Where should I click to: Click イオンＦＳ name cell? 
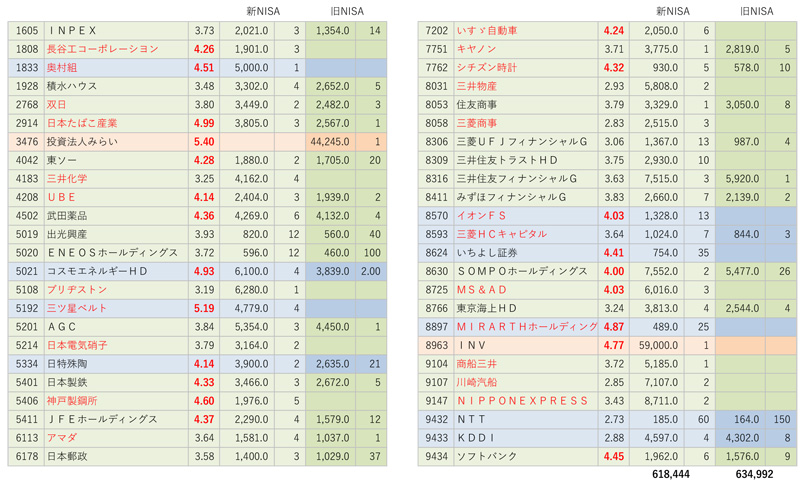pos(526,216)
